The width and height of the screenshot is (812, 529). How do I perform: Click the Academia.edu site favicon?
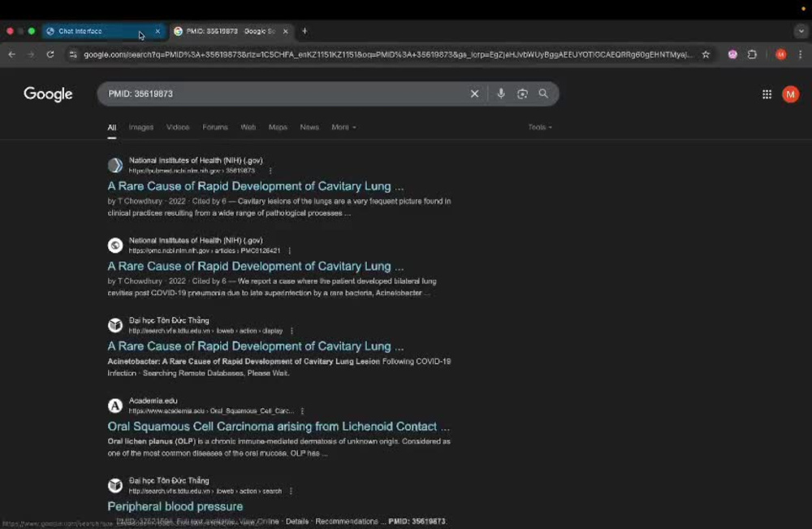tap(115, 405)
